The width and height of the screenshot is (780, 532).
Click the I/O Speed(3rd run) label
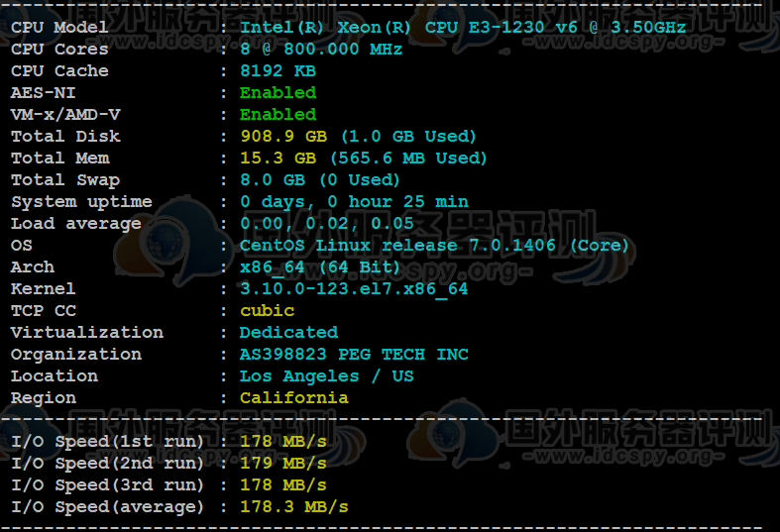tap(107, 485)
